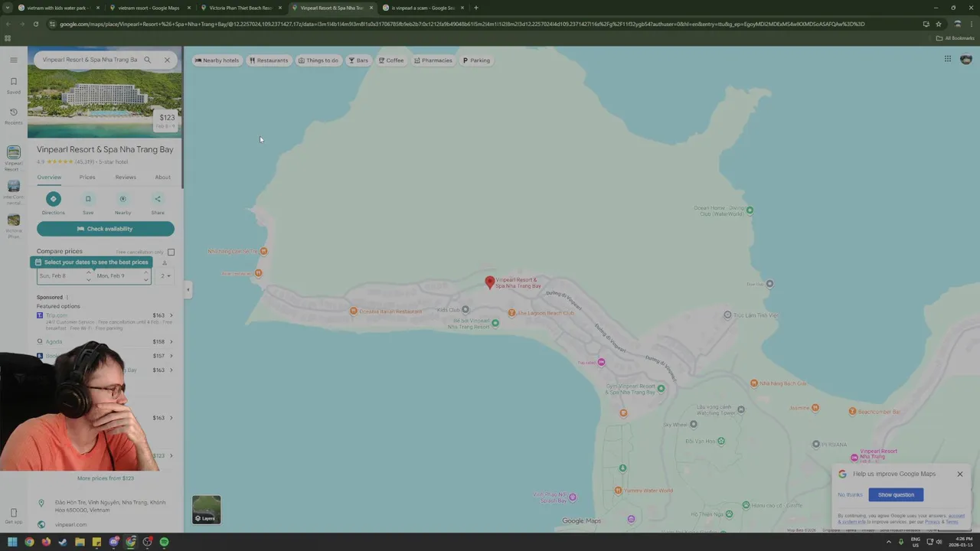Reload the page with browser refresh icon

click(x=35, y=24)
